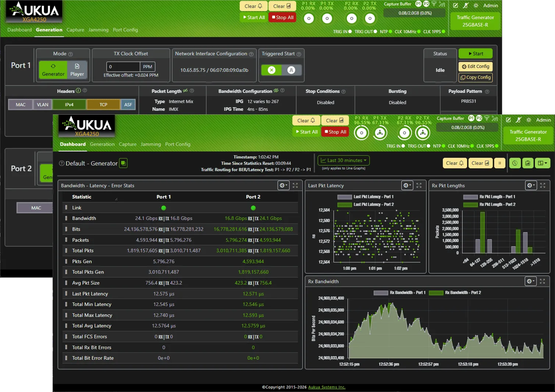This screenshot has width=555, height=392.
Task: Click the edit pencil icon in Dashboard window header
Action: point(508,120)
